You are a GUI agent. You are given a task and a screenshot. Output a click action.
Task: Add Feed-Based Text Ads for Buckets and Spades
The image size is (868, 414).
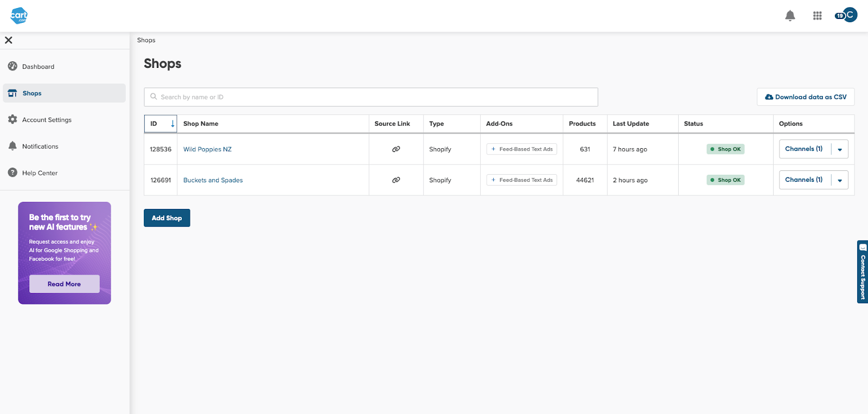(x=521, y=180)
